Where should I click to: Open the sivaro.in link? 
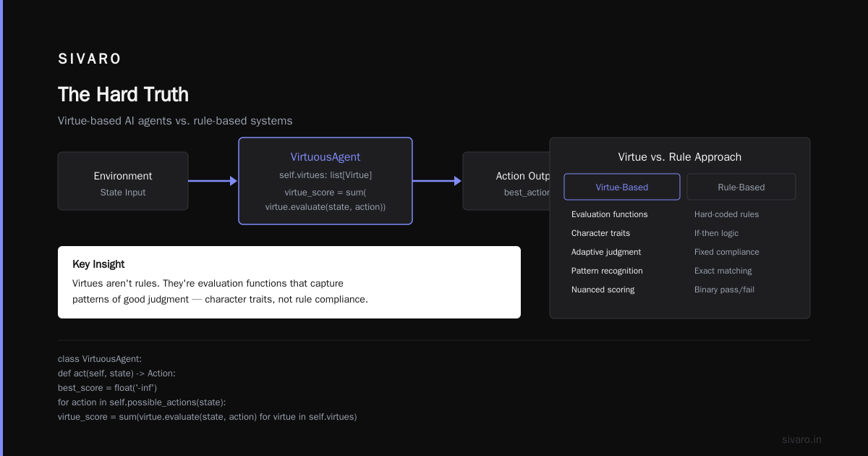(801, 439)
